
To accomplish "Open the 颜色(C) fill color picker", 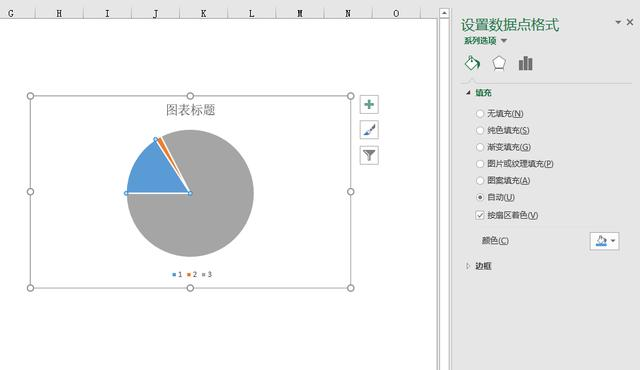I will [604, 241].
